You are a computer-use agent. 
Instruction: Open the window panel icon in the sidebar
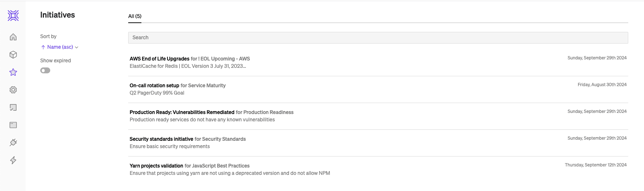coord(13,125)
